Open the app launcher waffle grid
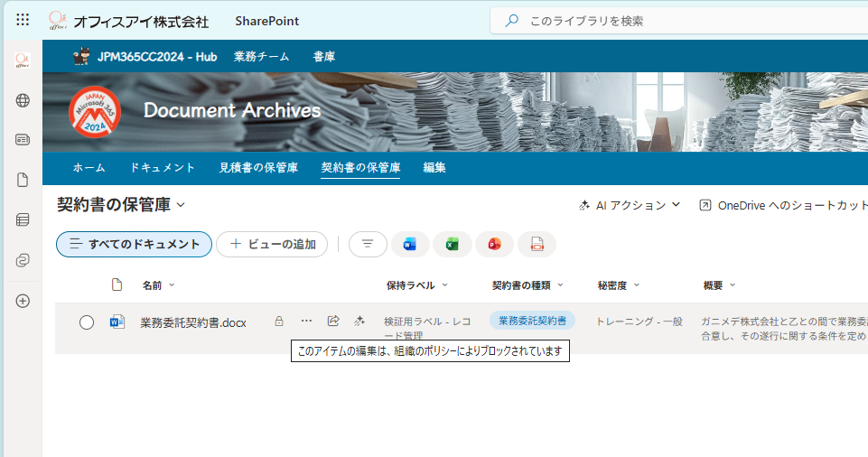 (x=23, y=20)
